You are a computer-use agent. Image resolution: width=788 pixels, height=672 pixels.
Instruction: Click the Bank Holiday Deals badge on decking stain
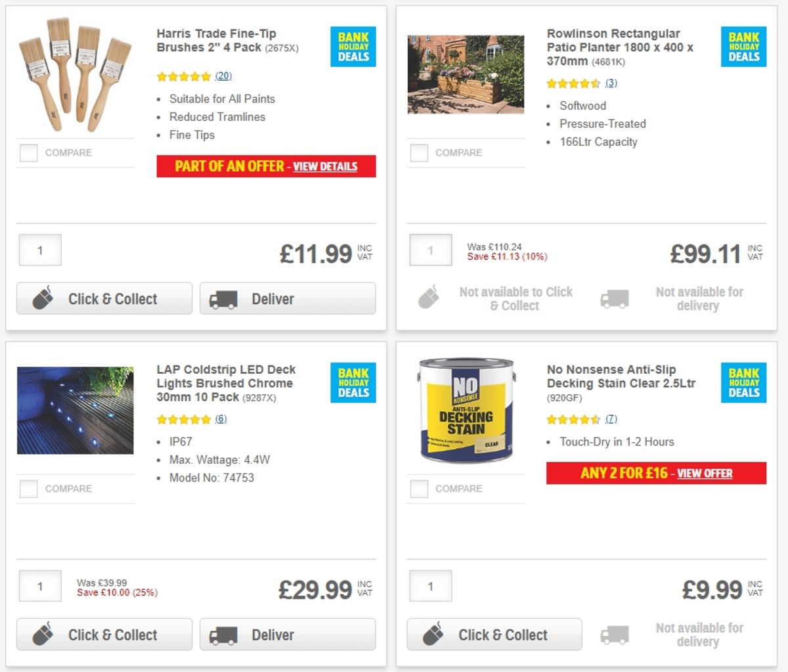tap(743, 383)
